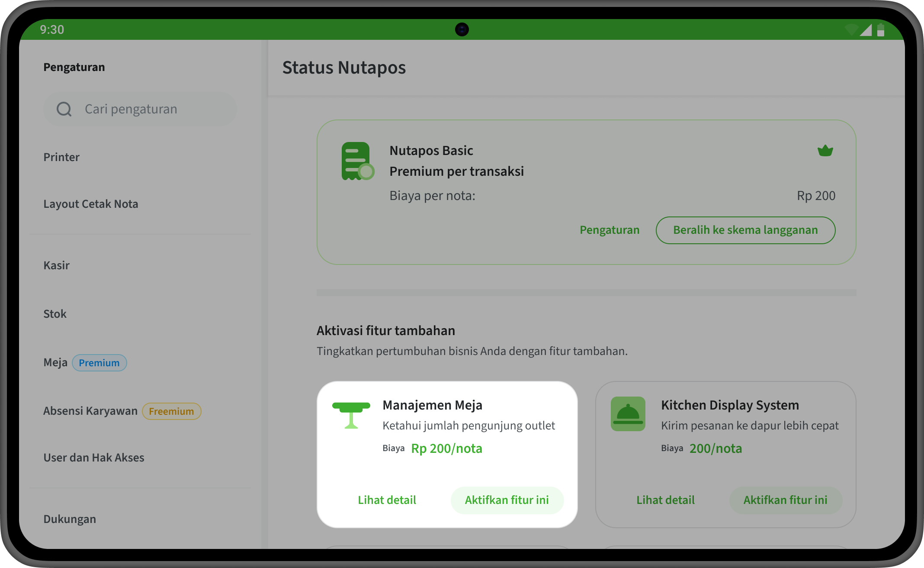
Task: Type in Cari pengaturan search field
Action: [147, 109]
